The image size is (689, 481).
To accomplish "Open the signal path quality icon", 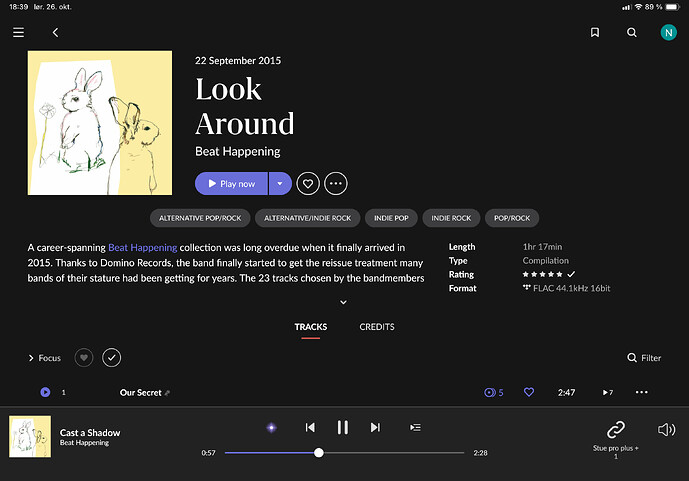I will pos(272,427).
